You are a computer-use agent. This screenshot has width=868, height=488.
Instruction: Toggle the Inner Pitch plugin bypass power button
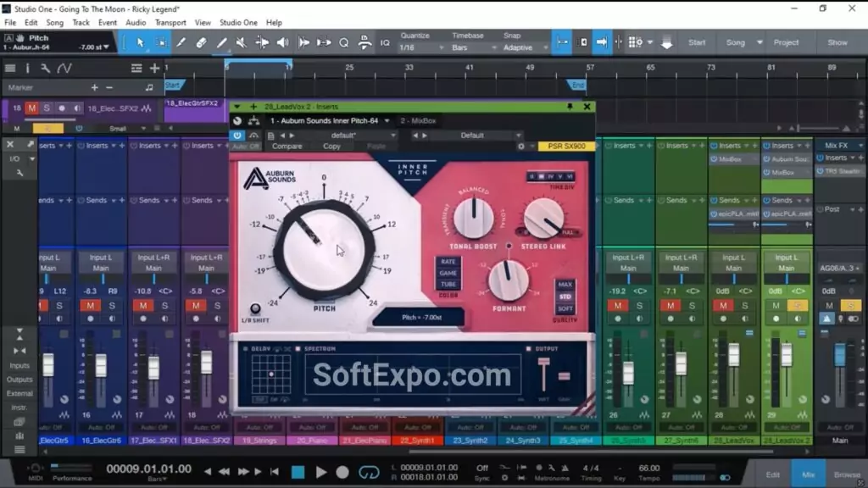(x=237, y=136)
